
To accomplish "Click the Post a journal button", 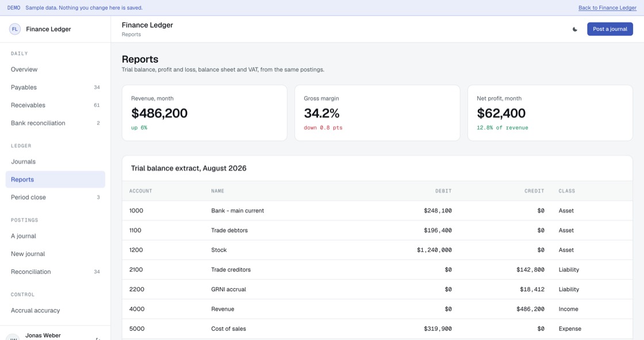I will [x=610, y=29].
